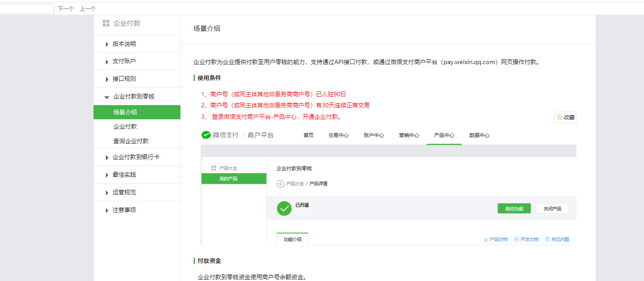Click the 企业付款 grid icon in sidebar header

coord(106,23)
